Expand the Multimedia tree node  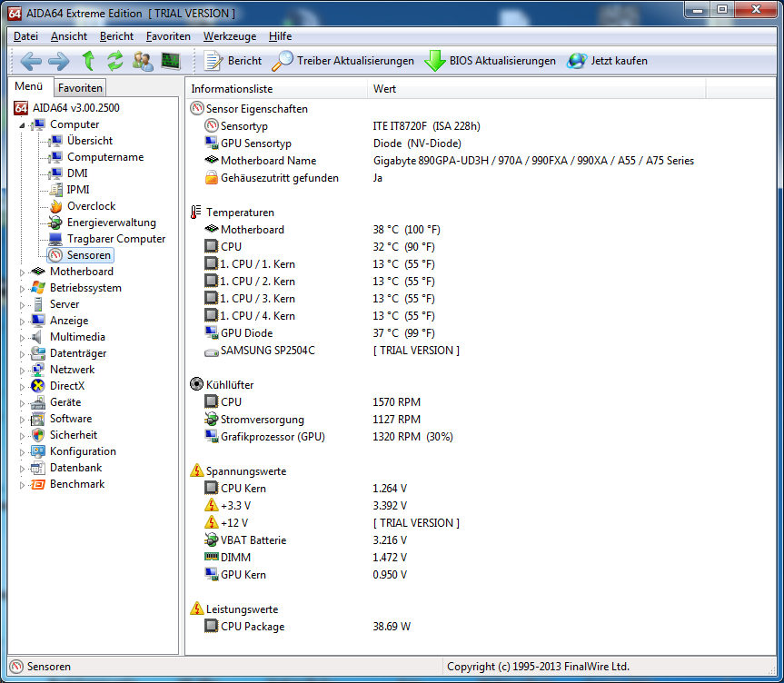22,338
